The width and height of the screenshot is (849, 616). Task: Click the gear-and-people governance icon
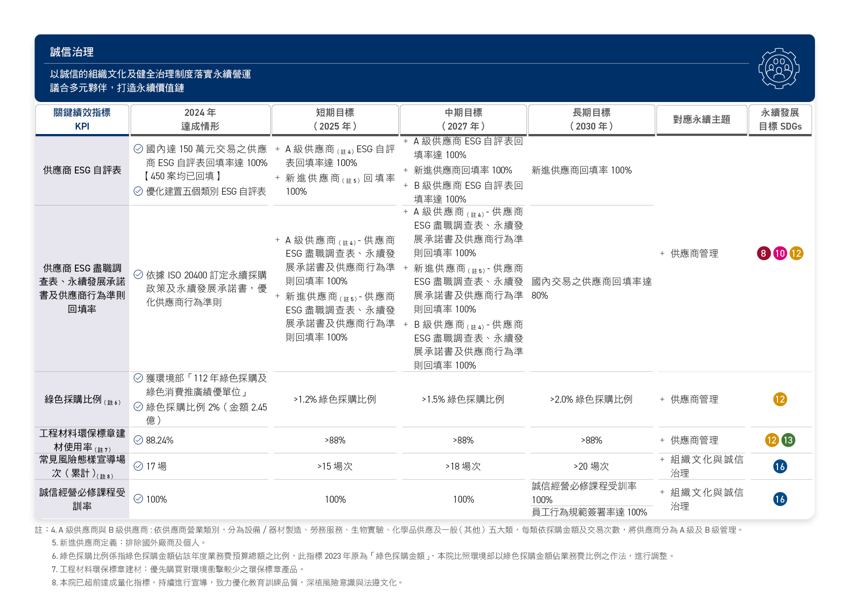(778, 69)
